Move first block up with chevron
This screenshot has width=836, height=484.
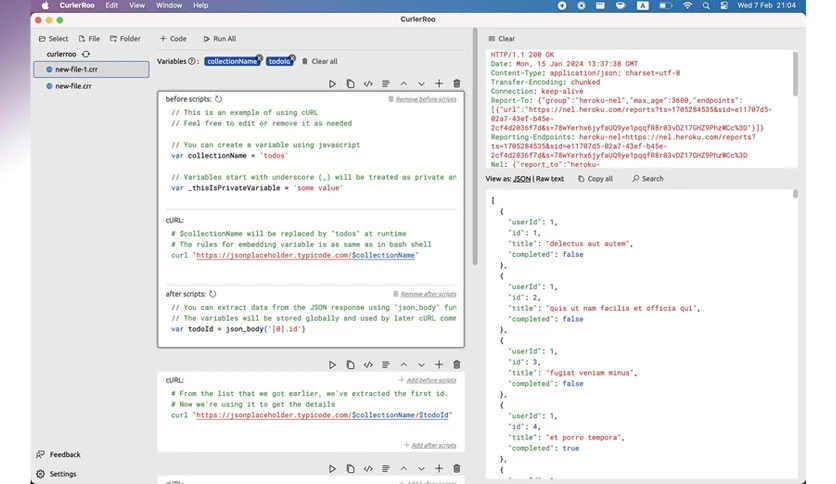pos(404,84)
